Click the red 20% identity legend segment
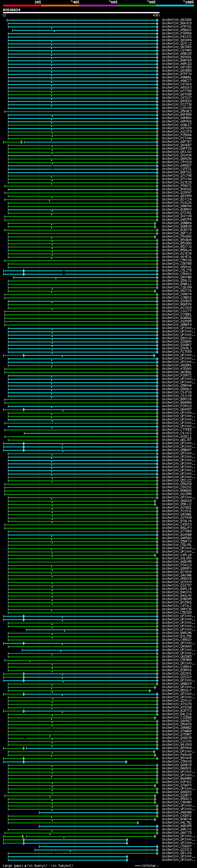Image resolution: width=197 pixels, height=868 pixels. (x=22, y=6)
